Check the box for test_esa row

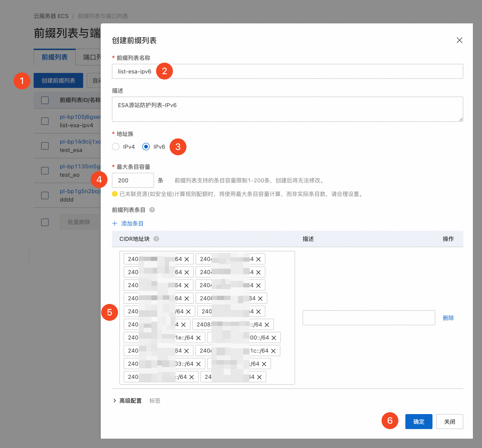[x=45, y=146]
